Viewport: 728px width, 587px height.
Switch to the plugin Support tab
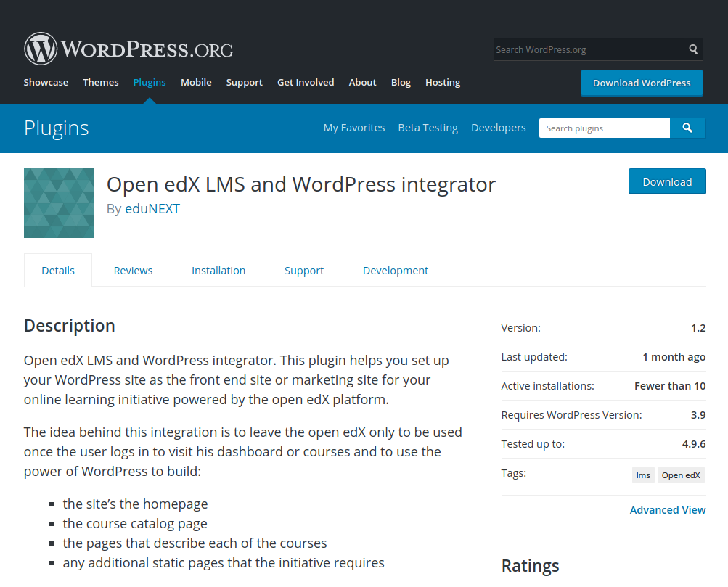point(304,271)
